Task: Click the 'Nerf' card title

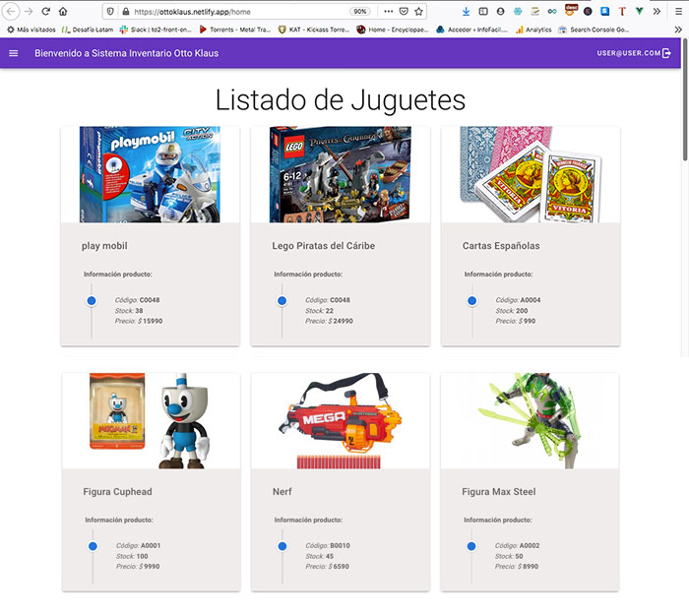Action: [282, 492]
